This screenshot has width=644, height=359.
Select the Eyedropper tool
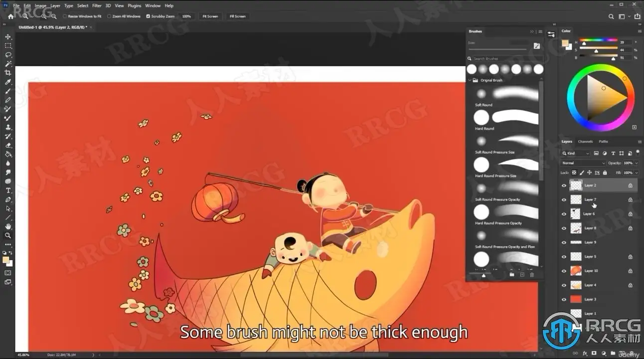click(x=8, y=82)
